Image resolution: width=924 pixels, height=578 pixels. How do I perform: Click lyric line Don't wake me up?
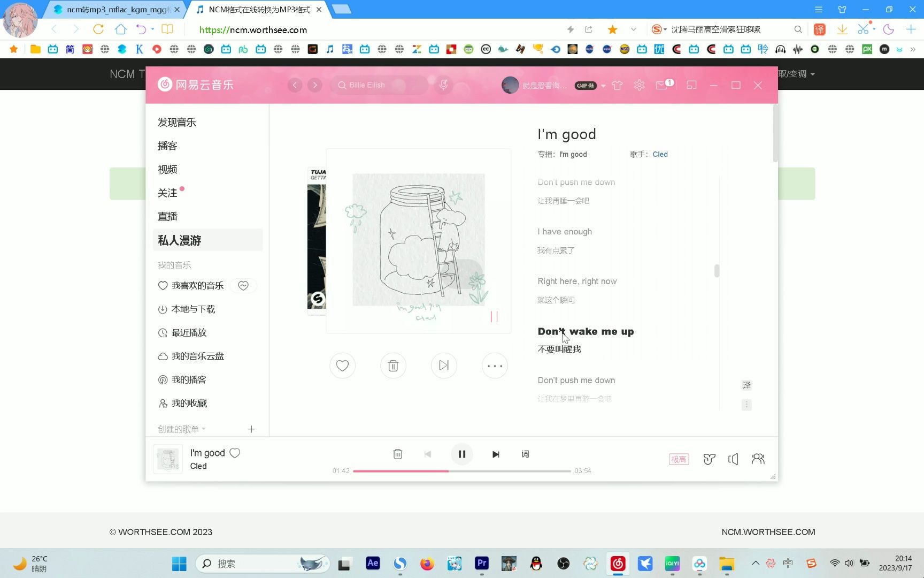point(586,331)
